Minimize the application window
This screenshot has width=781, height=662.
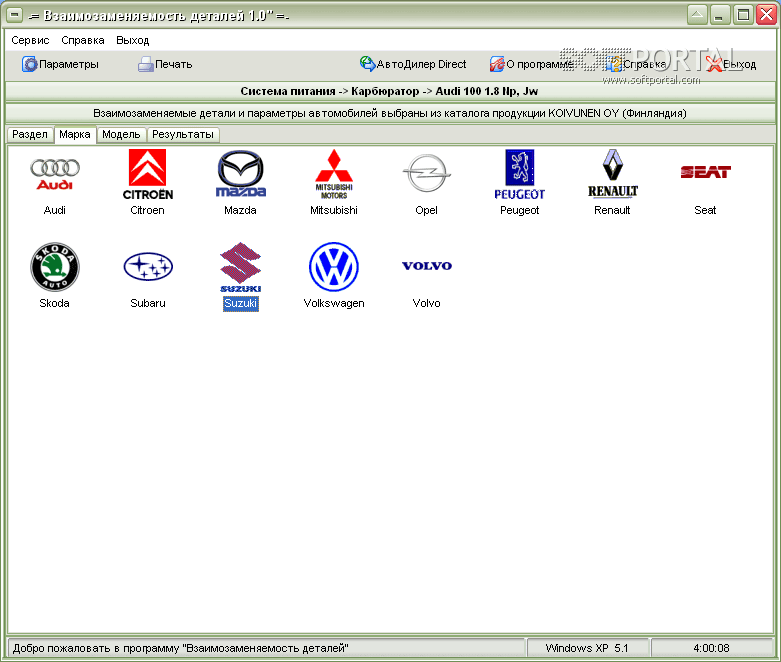tap(720, 14)
